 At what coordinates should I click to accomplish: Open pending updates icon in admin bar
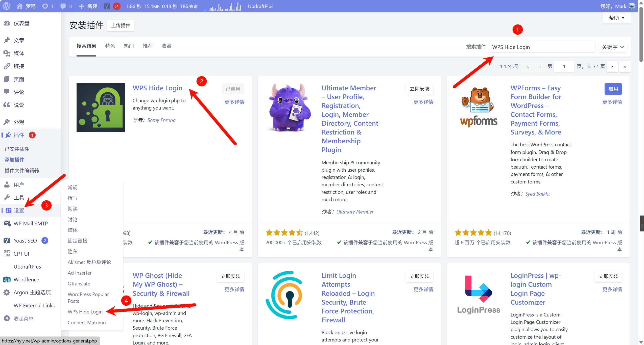click(x=45, y=6)
